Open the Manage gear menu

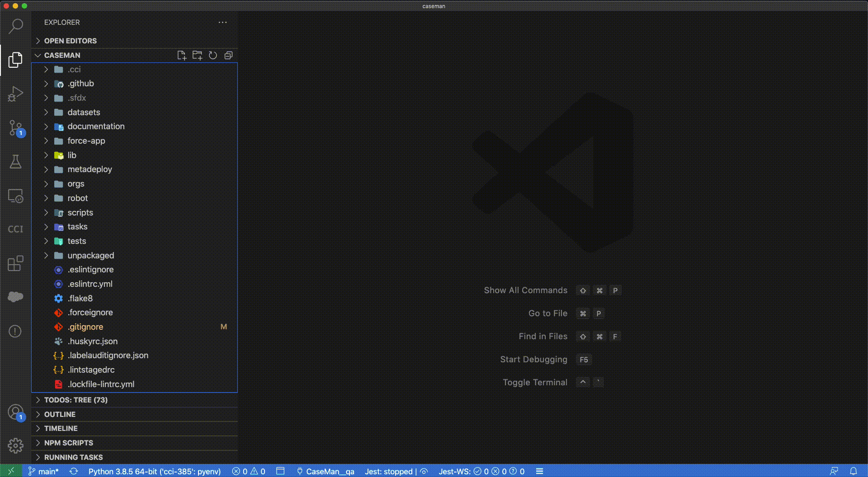(x=15, y=446)
